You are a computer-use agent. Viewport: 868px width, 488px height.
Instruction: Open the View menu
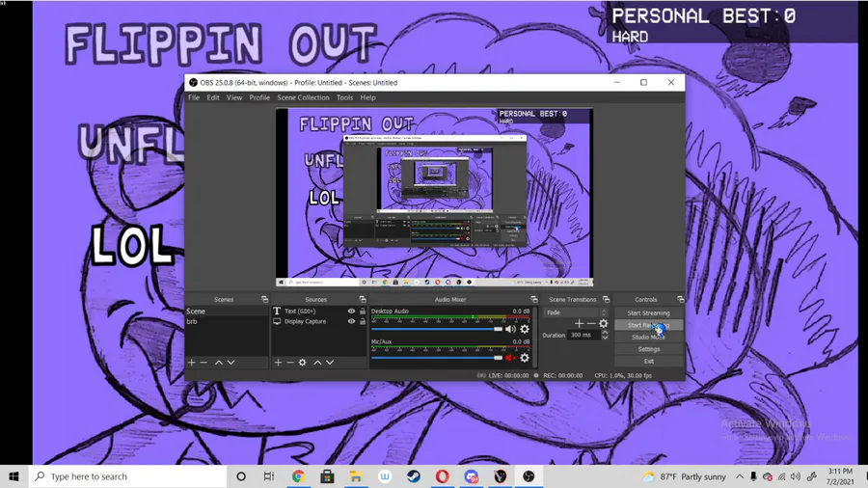tap(234, 97)
